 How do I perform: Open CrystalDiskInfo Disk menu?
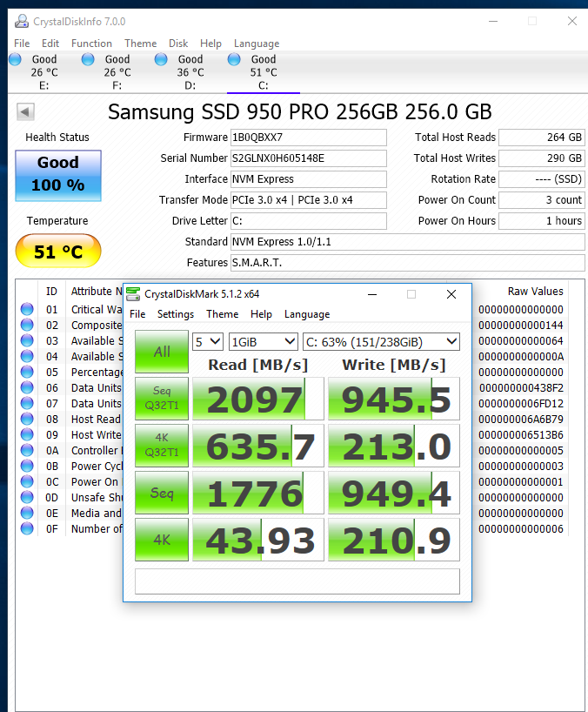(x=178, y=44)
